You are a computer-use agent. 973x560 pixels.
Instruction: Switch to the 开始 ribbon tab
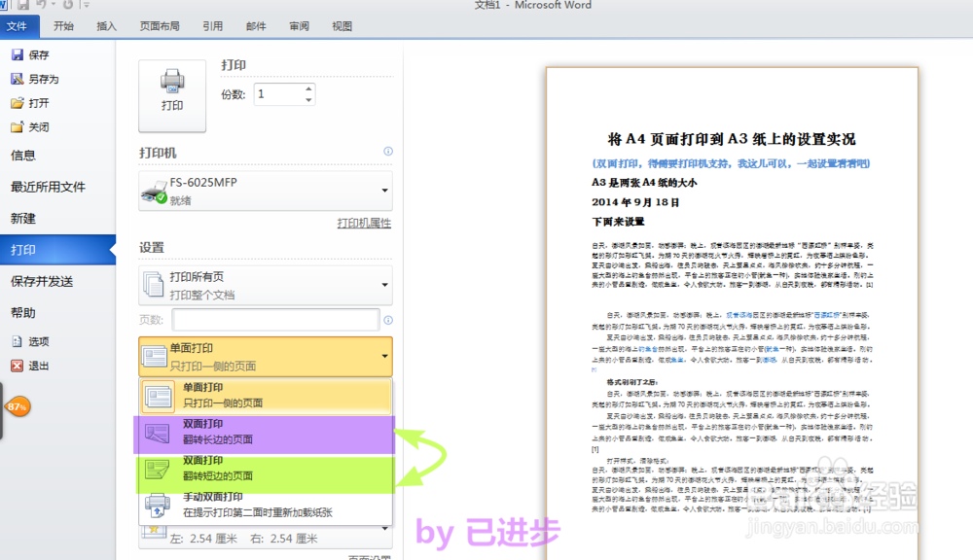click(62, 26)
